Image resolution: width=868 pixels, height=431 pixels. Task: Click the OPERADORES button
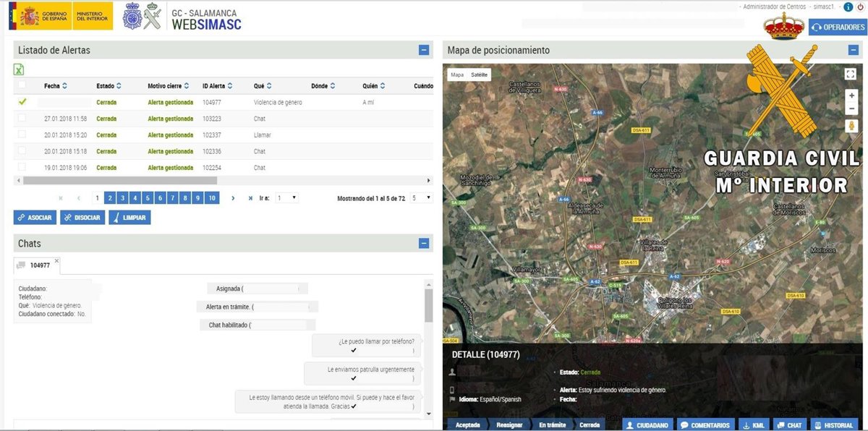click(x=837, y=27)
